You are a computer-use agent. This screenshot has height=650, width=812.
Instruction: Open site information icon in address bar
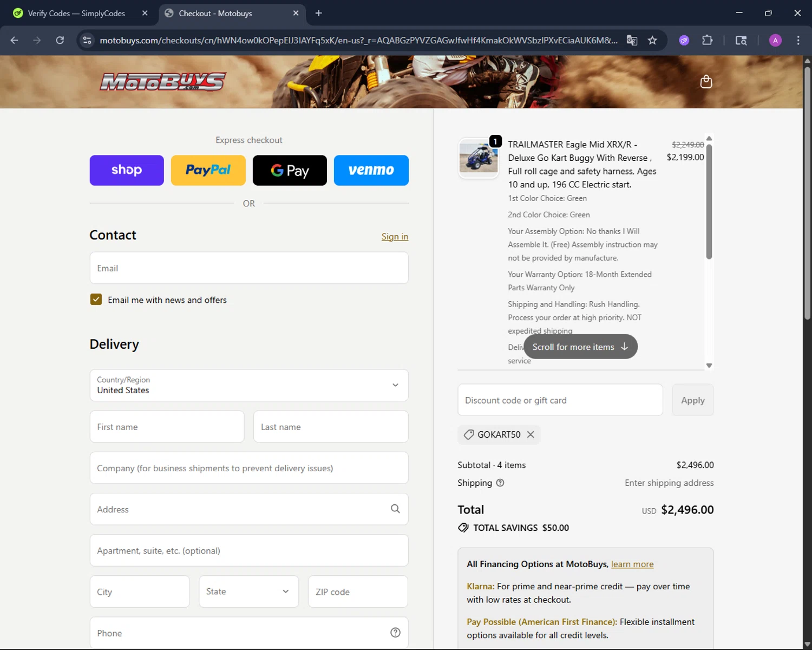click(x=87, y=40)
